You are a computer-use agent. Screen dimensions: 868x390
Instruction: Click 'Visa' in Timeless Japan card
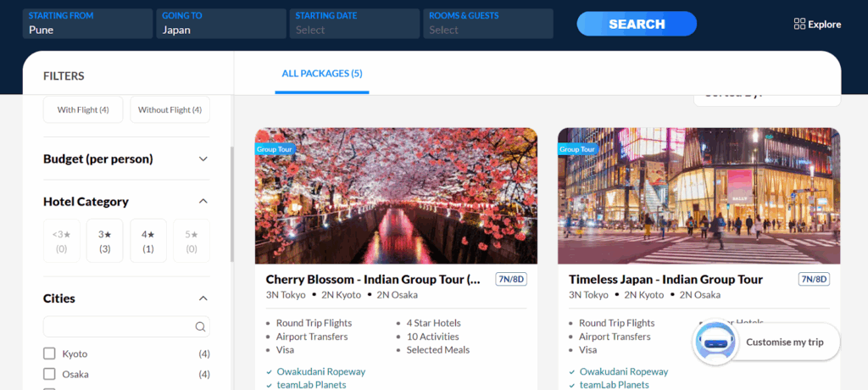pyautogui.click(x=588, y=349)
